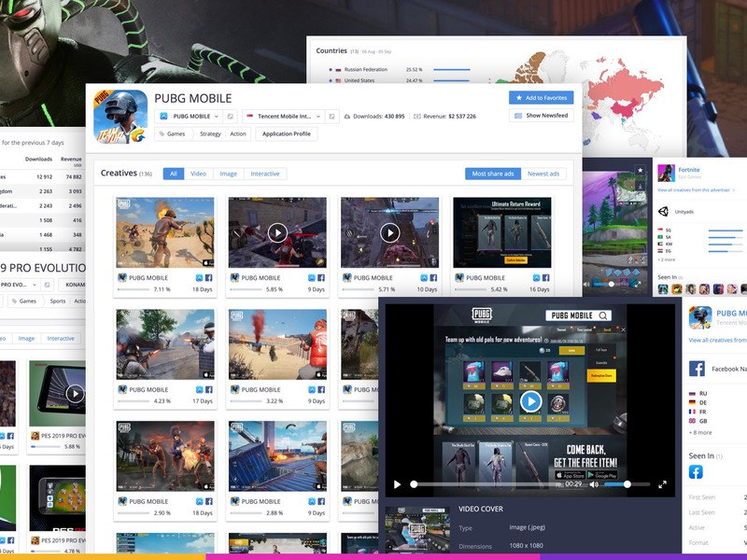Click Add to Favorites button
The height and width of the screenshot is (560, 747).
coord(542,98)
